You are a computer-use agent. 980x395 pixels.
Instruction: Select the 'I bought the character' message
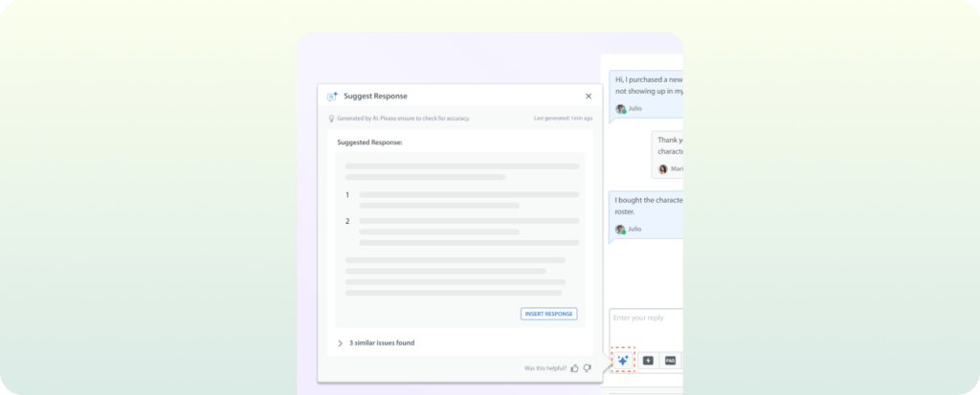click(x=646, y=214)
